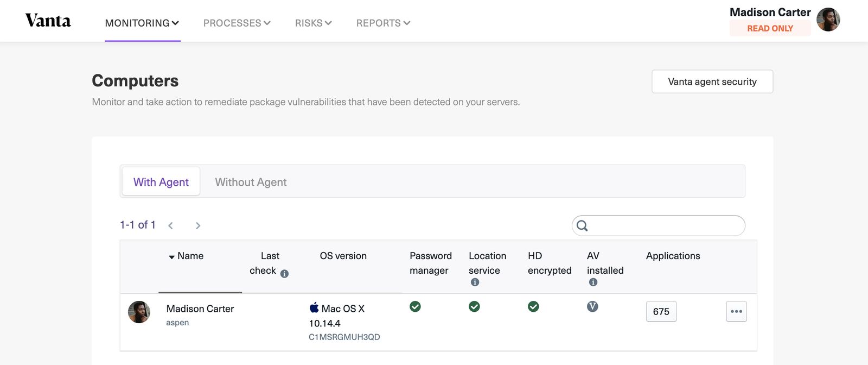
Task: Expand the Risks menu
Action: 313,23
